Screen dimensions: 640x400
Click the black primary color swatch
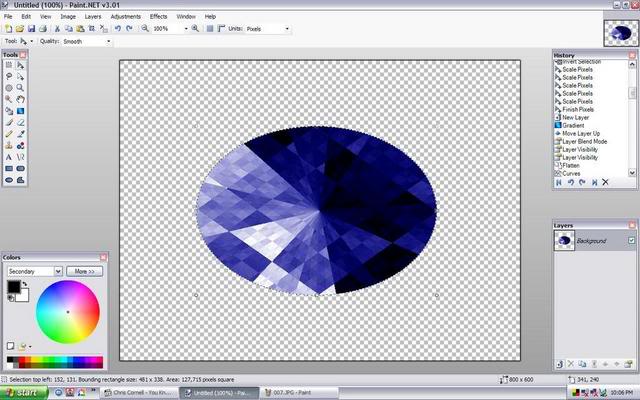point(13,287)
